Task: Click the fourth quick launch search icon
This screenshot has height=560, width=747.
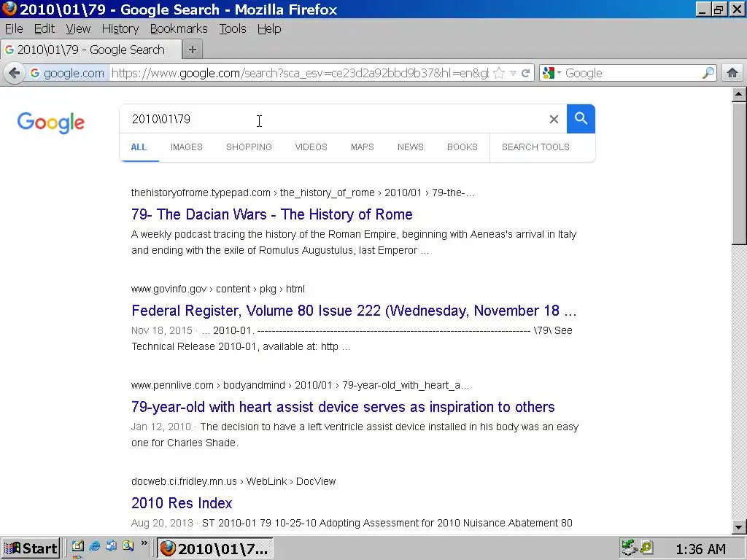Action: click(128, 545)
